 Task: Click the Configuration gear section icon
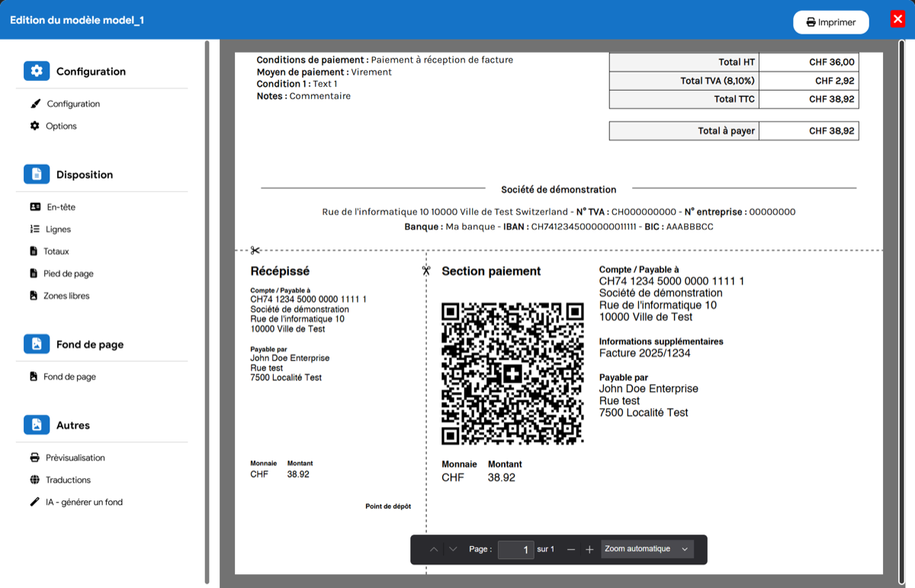37,71
